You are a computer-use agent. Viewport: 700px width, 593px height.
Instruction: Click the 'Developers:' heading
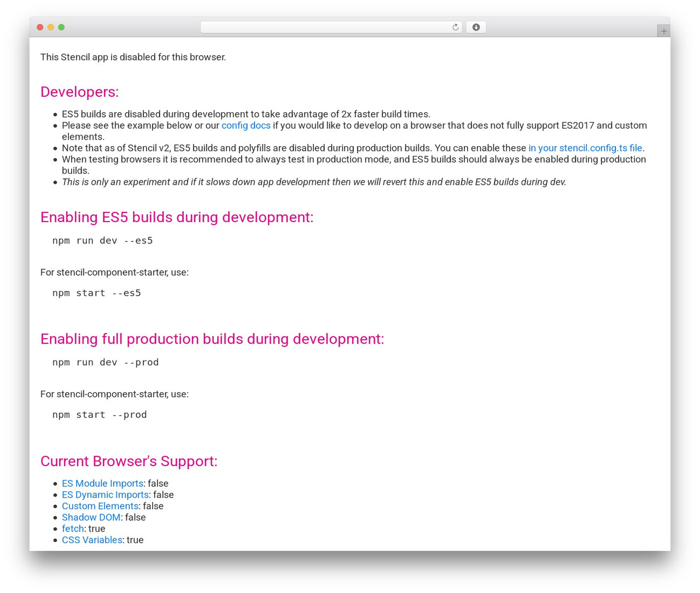pyautogui.click(x=80, y=92)
